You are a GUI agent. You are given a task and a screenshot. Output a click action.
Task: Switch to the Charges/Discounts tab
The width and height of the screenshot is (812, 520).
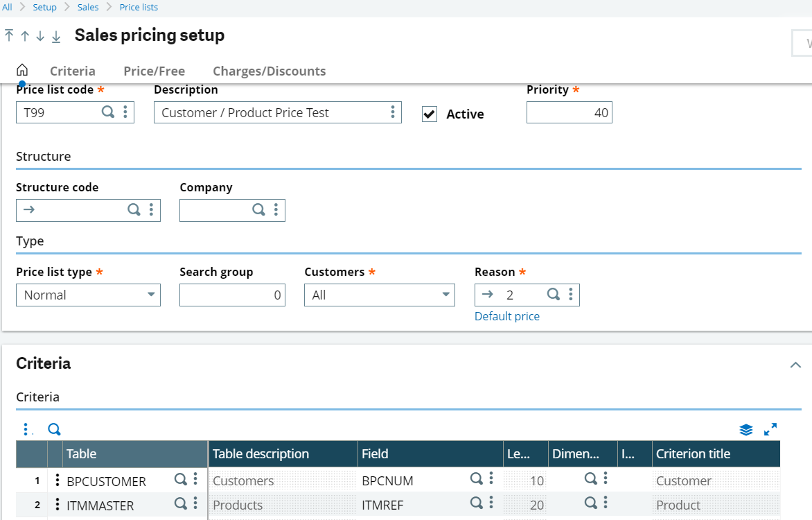(270, 71)
